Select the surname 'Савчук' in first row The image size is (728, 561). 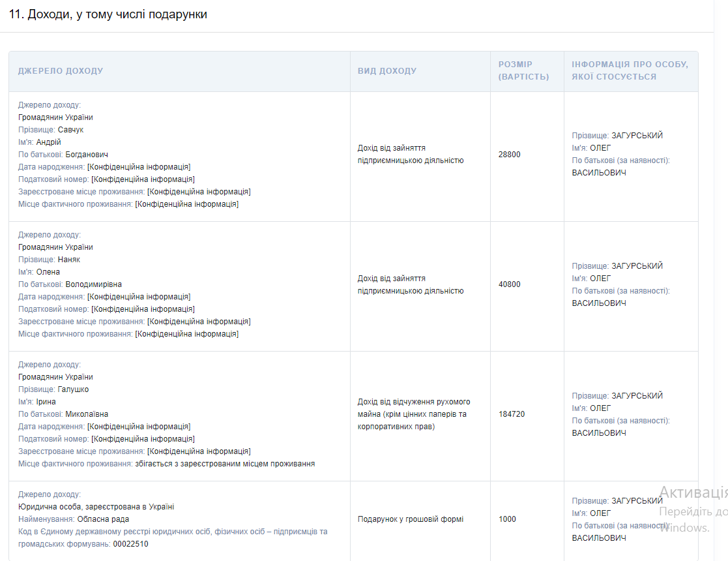coord(71,130)
